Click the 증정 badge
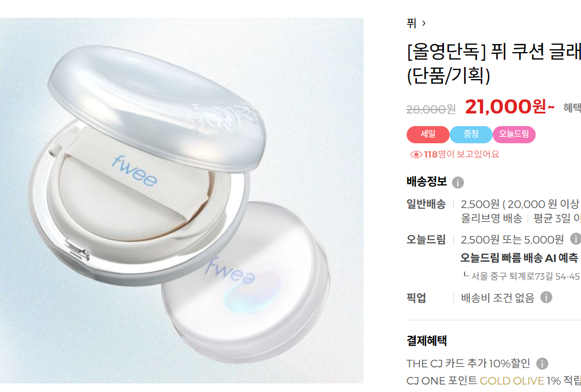 471,134
